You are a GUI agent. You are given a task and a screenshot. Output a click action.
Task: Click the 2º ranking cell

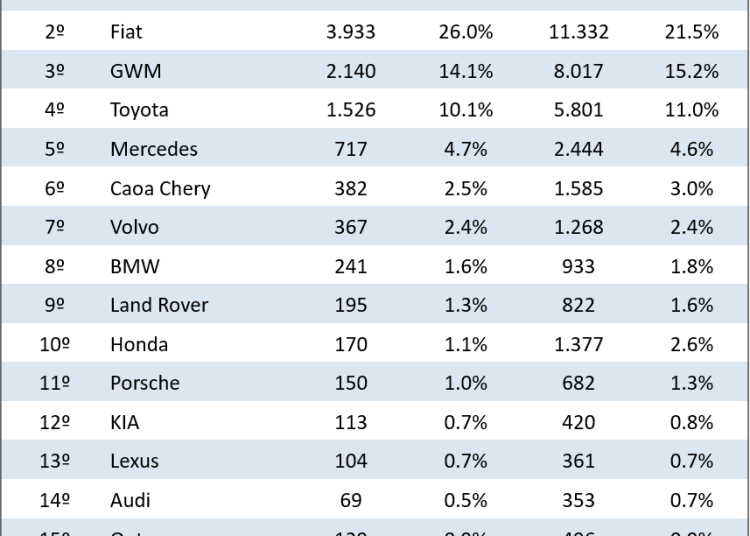coord(55,32)
